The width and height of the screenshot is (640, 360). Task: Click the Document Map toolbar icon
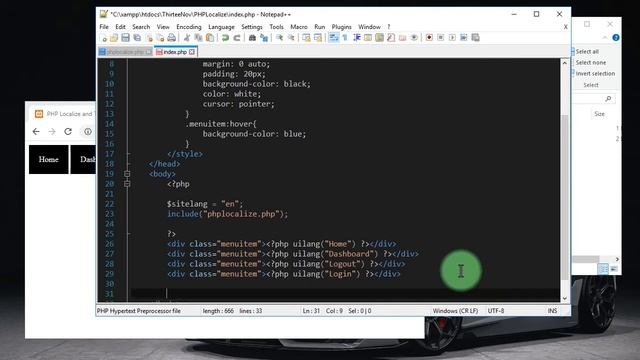click(379, 38)
